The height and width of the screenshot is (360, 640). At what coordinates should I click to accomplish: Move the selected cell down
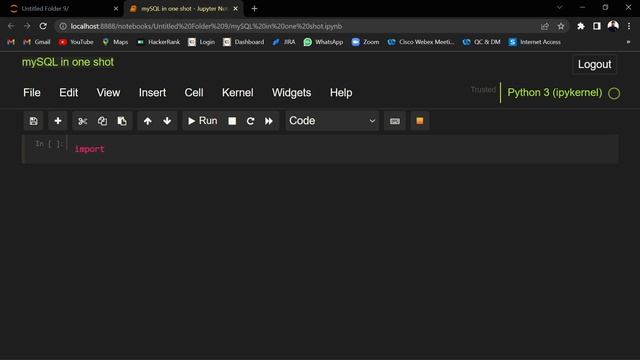(x=167, y=121)
